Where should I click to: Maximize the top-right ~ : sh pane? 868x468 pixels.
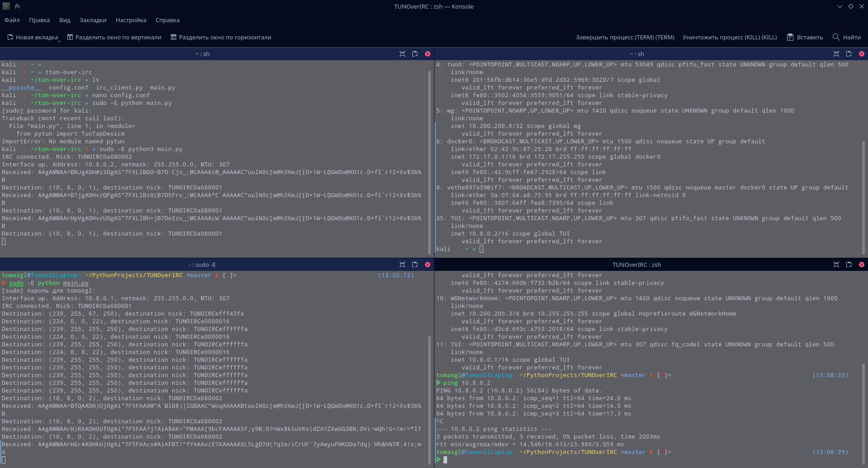[x=836, y=54]
